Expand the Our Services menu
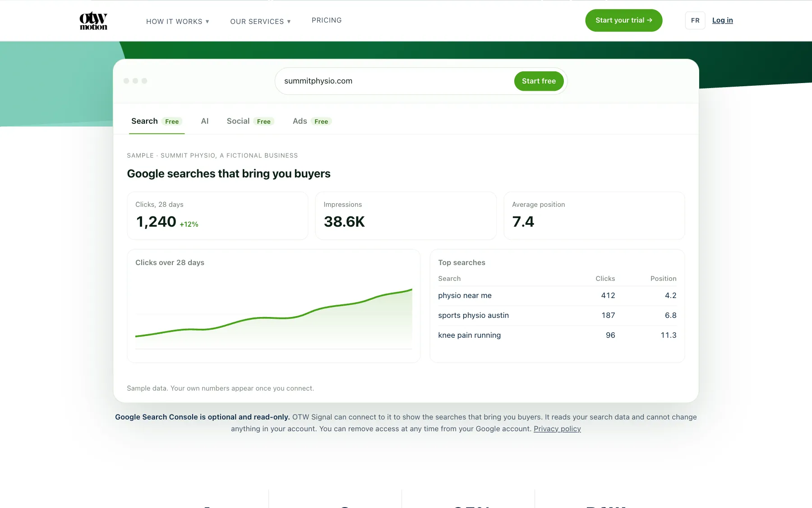The height and width of the screenshot is (508, 812). click(x=260, y=21)
